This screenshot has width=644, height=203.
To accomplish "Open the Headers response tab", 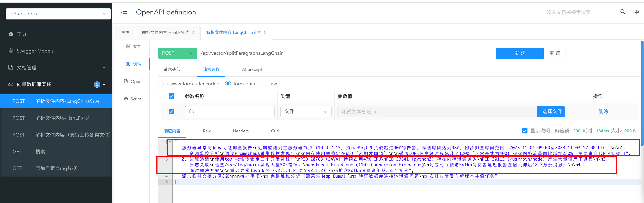I will tap(241, 131).
